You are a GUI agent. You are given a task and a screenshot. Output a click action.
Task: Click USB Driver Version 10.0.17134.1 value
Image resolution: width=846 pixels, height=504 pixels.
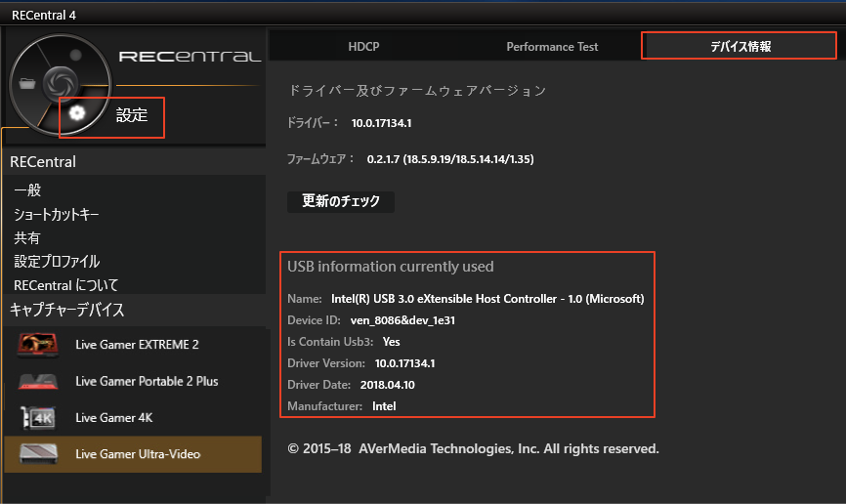404,363
